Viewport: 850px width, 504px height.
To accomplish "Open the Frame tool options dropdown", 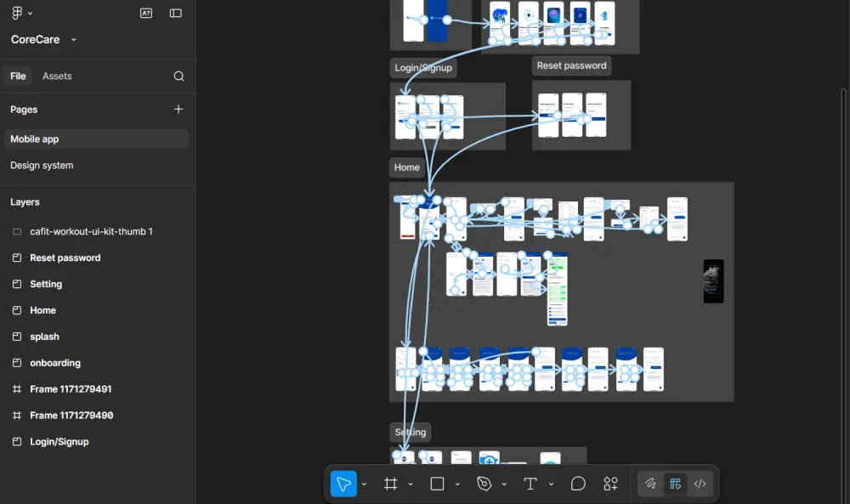I will (x=411, y=484).
